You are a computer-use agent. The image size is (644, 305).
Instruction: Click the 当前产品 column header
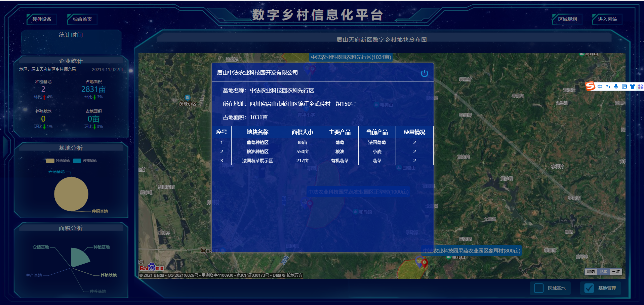pyautogui.click(x=377, y=132)
